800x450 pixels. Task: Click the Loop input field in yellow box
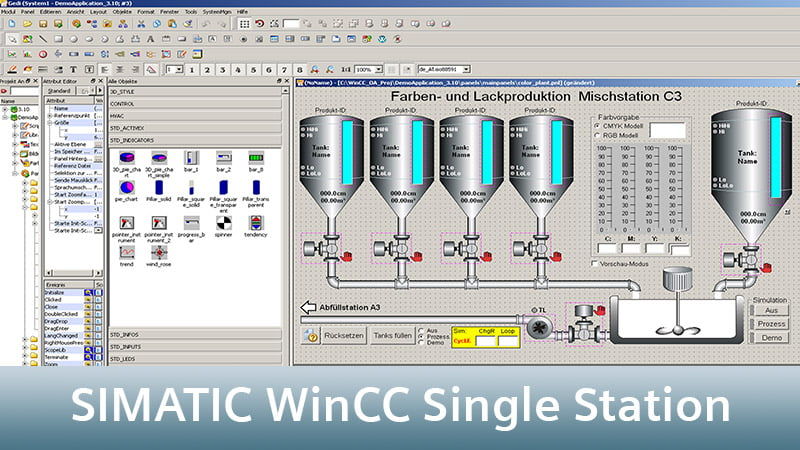point(508,341)
